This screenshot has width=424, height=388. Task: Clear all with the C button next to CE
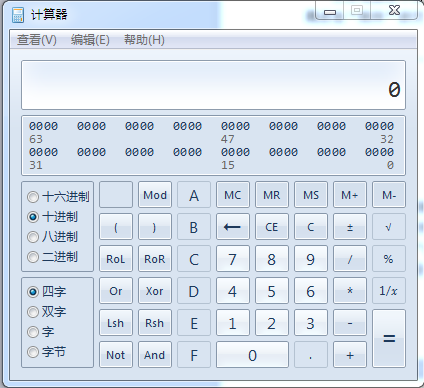click(x=311, y=227)
